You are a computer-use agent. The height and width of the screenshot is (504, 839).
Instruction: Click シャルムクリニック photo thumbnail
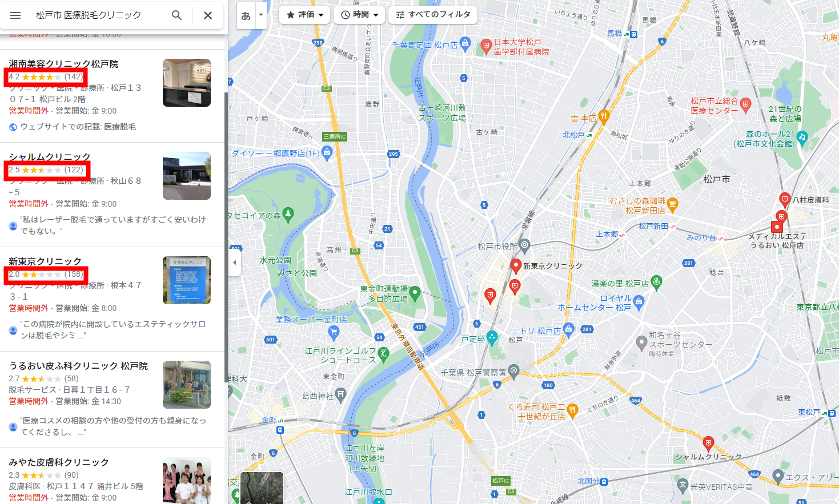point(187,176)
